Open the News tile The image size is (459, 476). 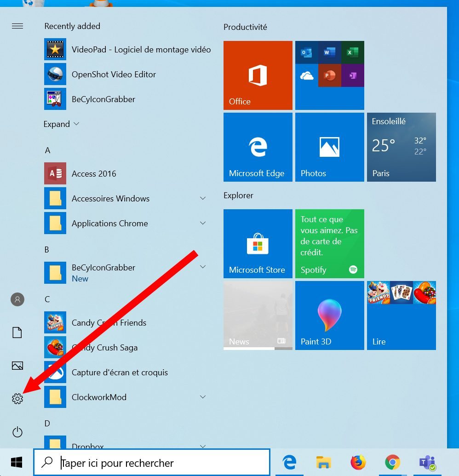click(x=258, y=315)
